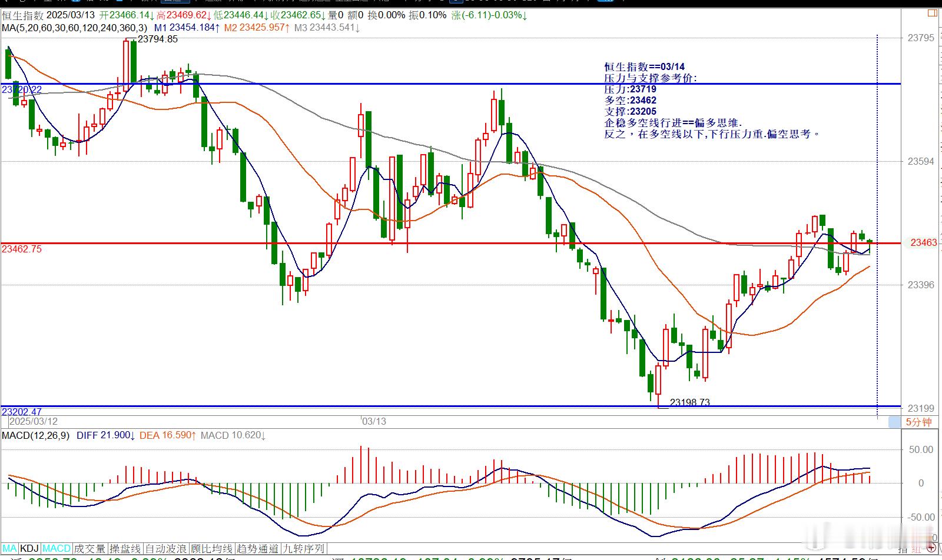Click the 5分钟 period label

point(918,422)
